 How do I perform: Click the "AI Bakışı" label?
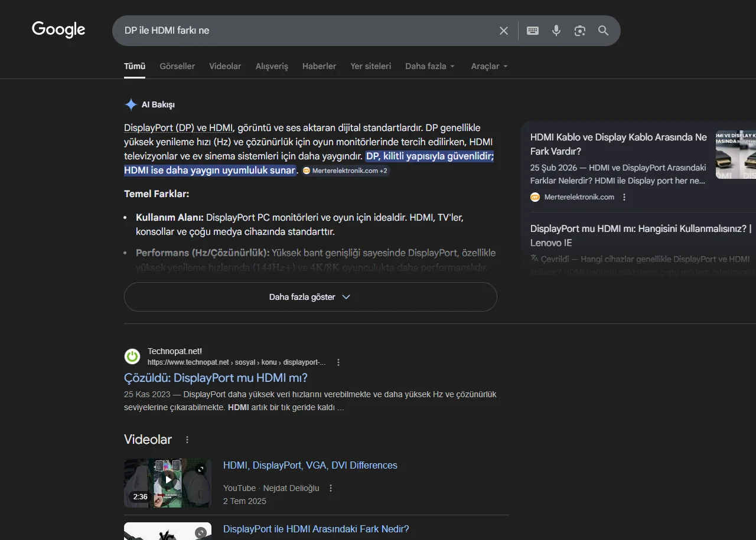pos(158,105)
